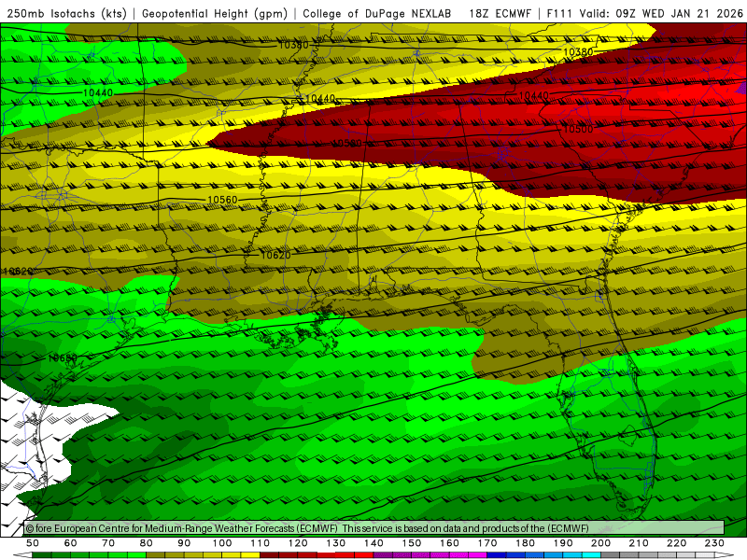Click the bright red swatch below '140'
The width and height of the screenshot is (747, 560).
pyautogui.click(x=364, y=555)
